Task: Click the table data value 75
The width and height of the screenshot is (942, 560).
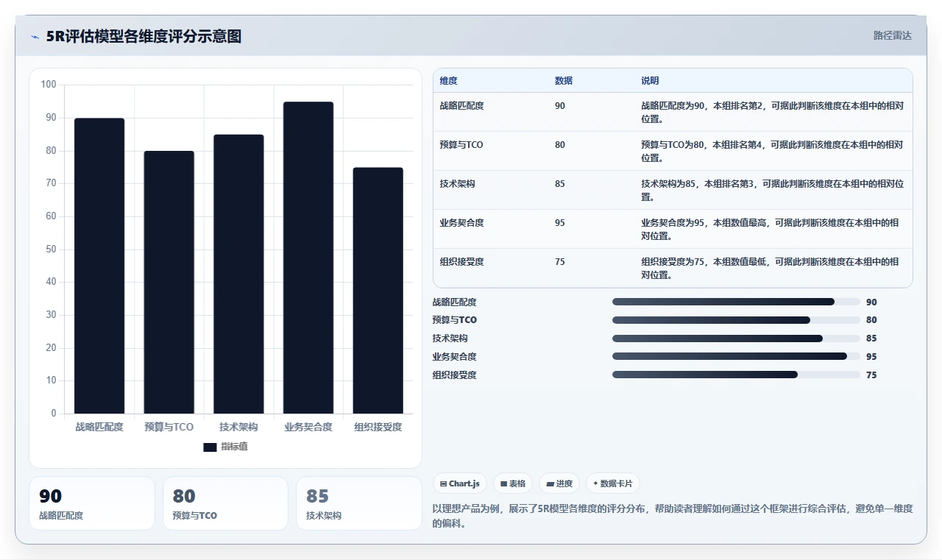Action: click(x=560, y=262)
